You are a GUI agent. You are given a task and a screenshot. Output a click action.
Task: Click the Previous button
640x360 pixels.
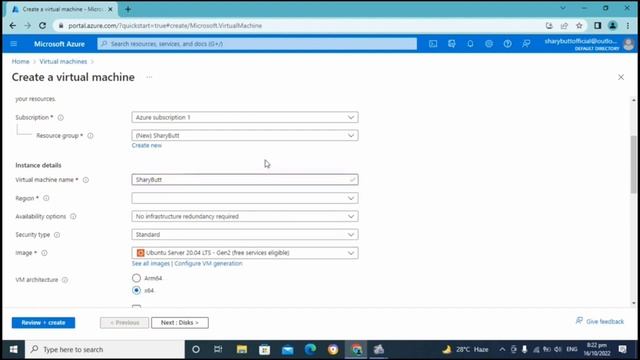click(x=124, y=323)
